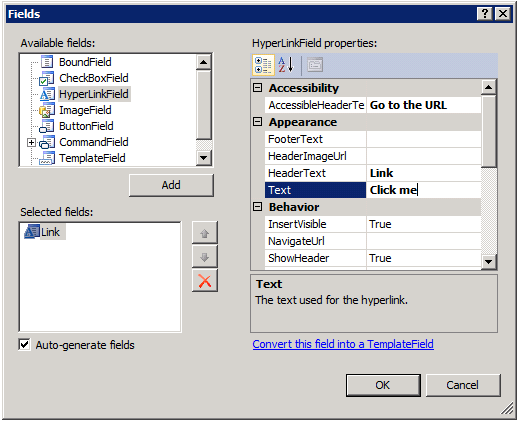The height and width of the screenshot is (423, 518).
Task: Click Convert this field into a TemplateField link
Action: [343, 344]
